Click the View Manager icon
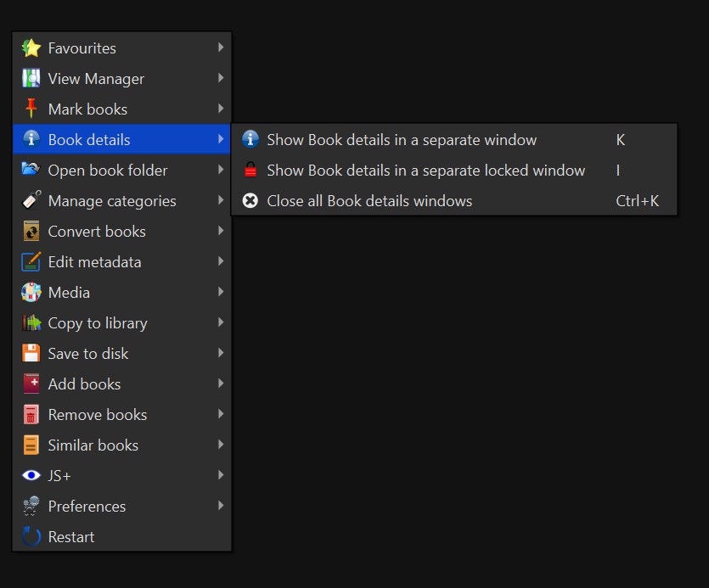 [x=31, y=79]
